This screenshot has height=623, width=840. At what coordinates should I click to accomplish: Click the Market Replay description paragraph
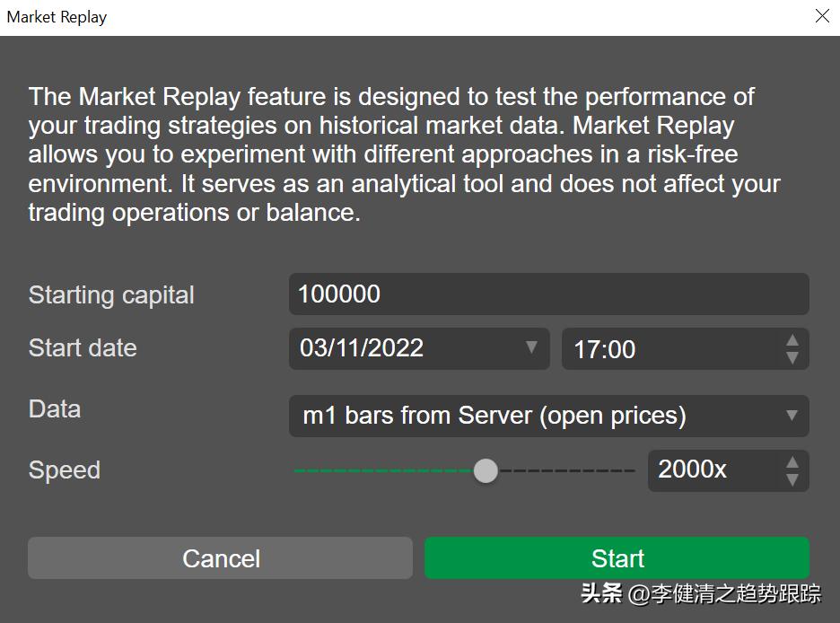(x=404, y=154)
